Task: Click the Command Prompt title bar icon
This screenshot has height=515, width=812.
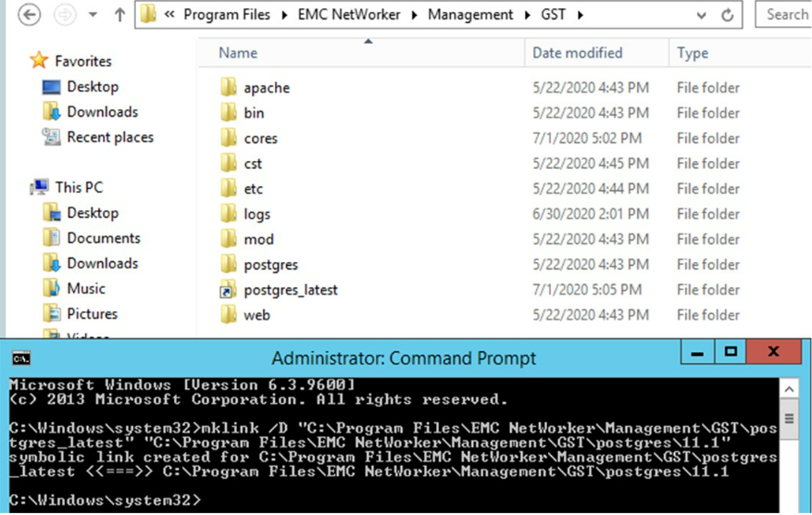Action: pyautogui.click(x=20, y=358)
